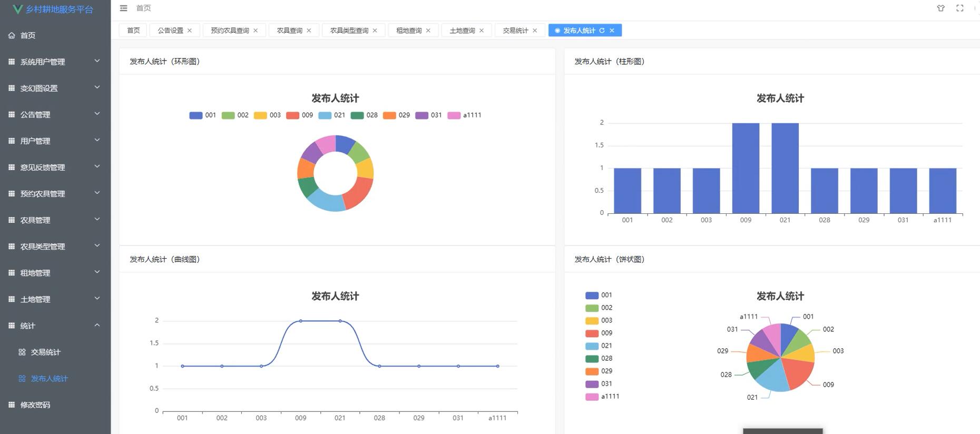Click the platform logo V icon
The width and height of the screenshot is (980, 434).
17,9
